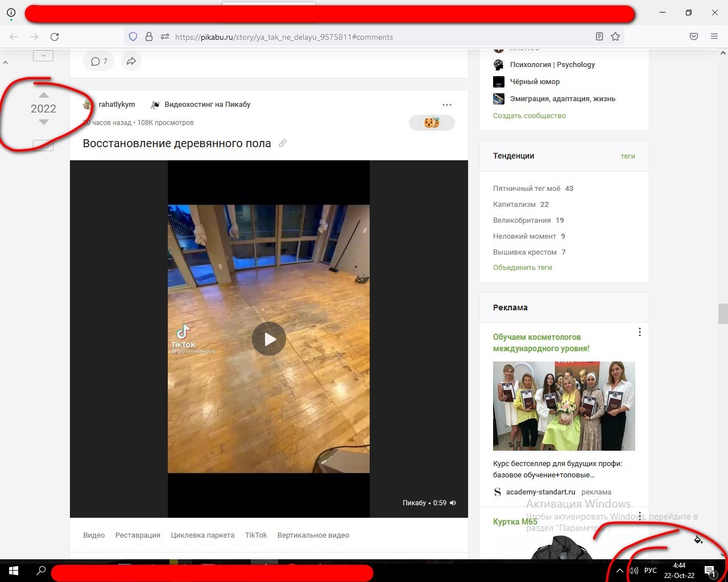Toggle Firefox reader view icon
The width and height of the screenshot is (728, 582).
599,37
